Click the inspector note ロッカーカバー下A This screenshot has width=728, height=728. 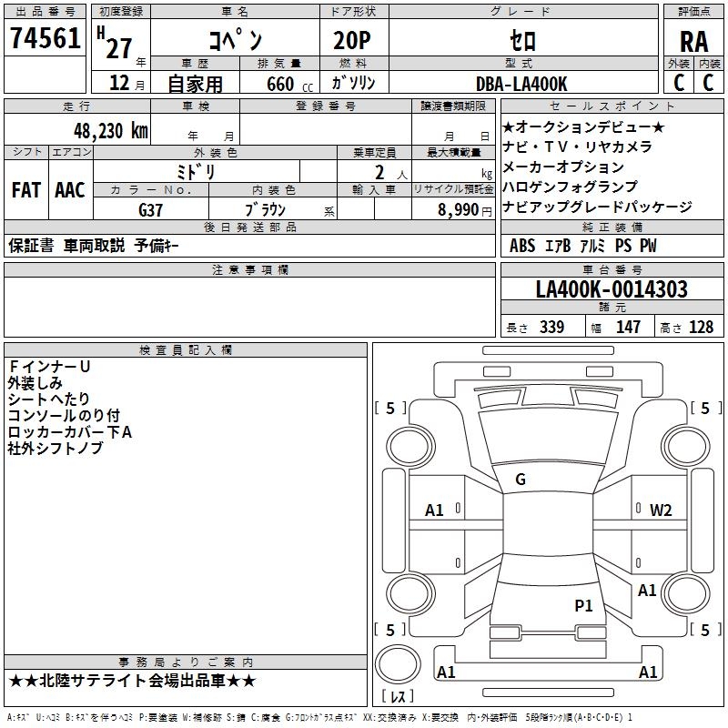point(71,432)
